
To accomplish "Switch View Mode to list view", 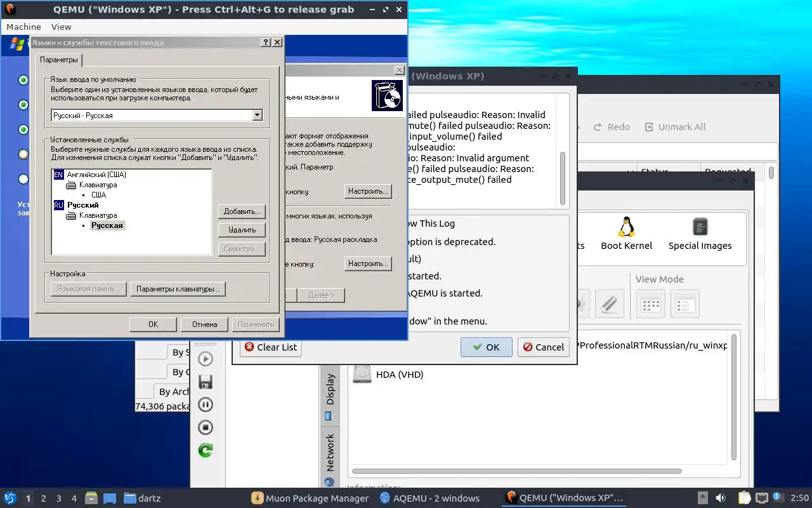I will pos(684,304).
